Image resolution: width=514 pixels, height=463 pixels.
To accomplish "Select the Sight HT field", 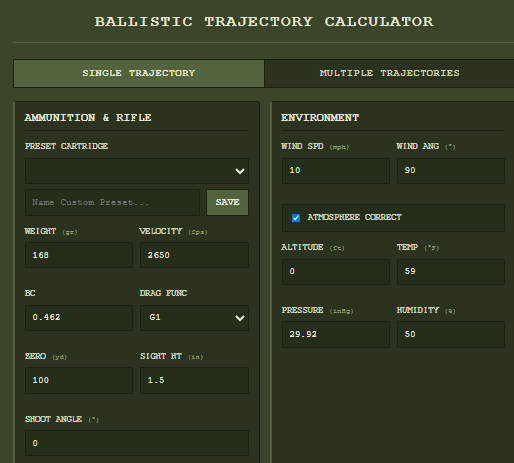I will coord(194,380).
